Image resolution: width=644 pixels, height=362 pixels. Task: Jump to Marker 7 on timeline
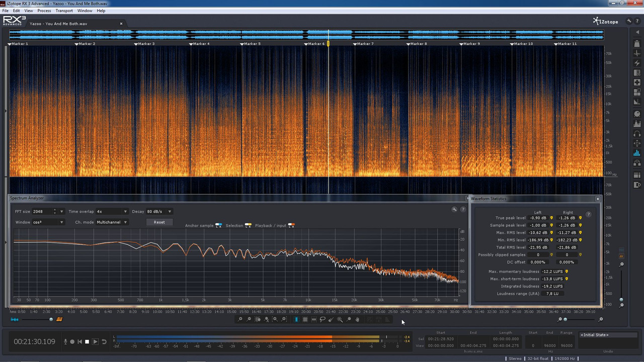click(x=365, y=44)
